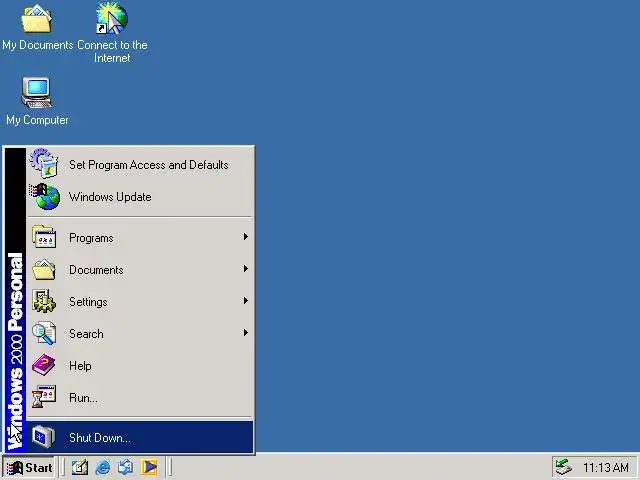Open the Documents menu item
Image resolution: width=640 pixels, height=480 pixels.
140,269
